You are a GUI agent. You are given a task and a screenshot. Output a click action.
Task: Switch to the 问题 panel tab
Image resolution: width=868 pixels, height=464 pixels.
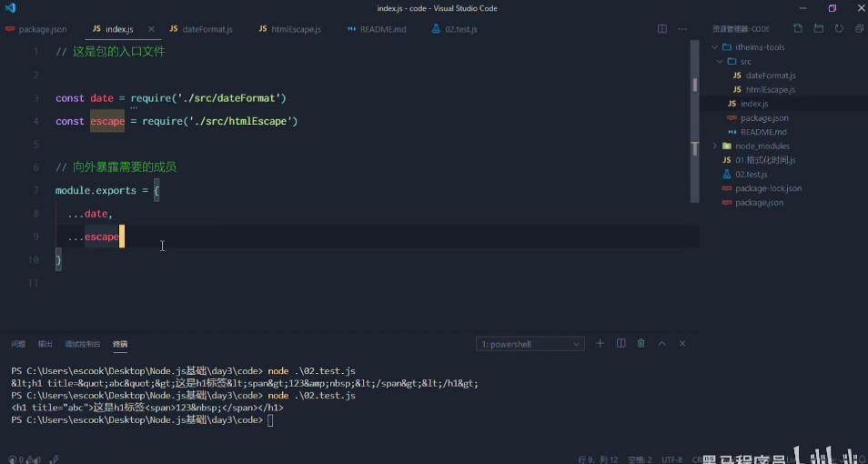(x=18, y=345)
